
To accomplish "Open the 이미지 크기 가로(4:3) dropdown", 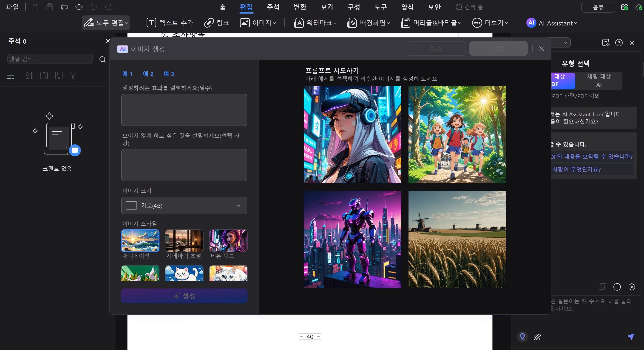I will (184, 205).
